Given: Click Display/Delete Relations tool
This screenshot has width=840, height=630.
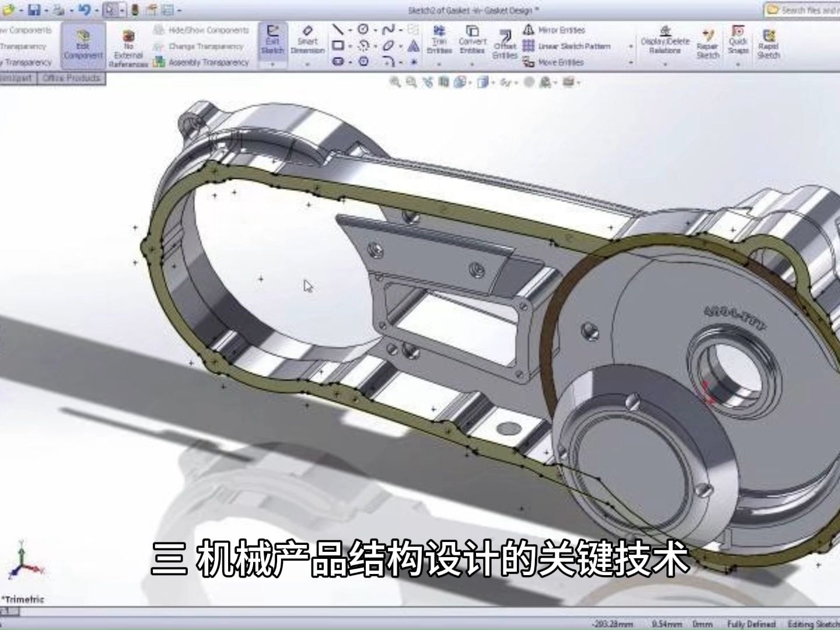Looking at the screenshot, I should [665, 40].
